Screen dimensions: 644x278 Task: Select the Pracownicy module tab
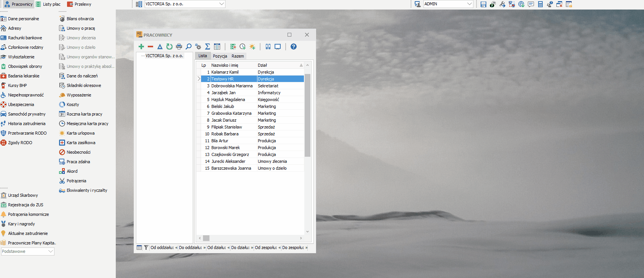click(18, 4)
